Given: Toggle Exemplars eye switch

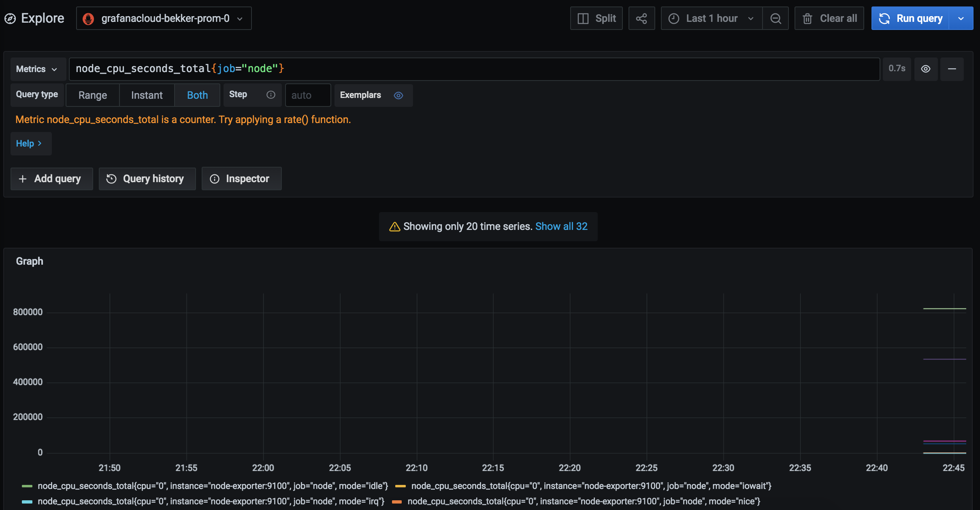Looking at the screenshot, I should point(398,95).
